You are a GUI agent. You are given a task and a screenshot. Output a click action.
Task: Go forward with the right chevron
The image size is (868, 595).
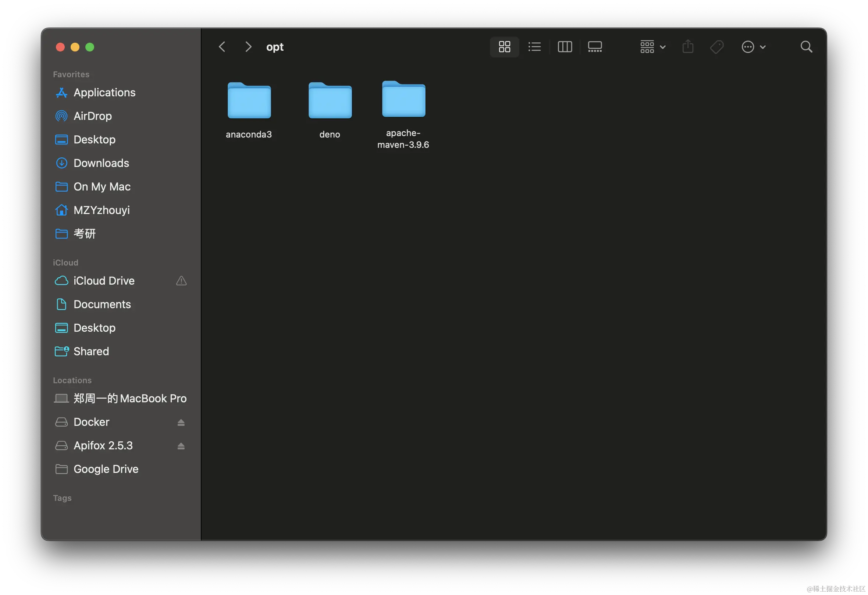[x=248, y=47]
